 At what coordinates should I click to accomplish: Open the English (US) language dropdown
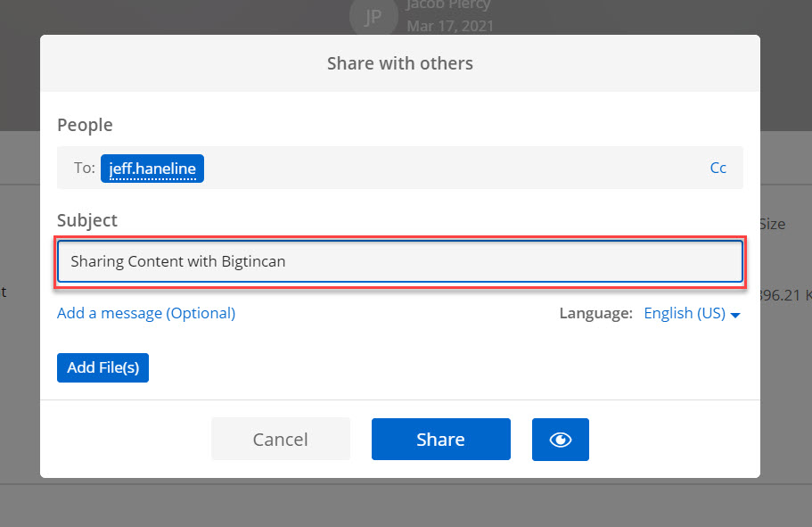click(x=692, y=313)
